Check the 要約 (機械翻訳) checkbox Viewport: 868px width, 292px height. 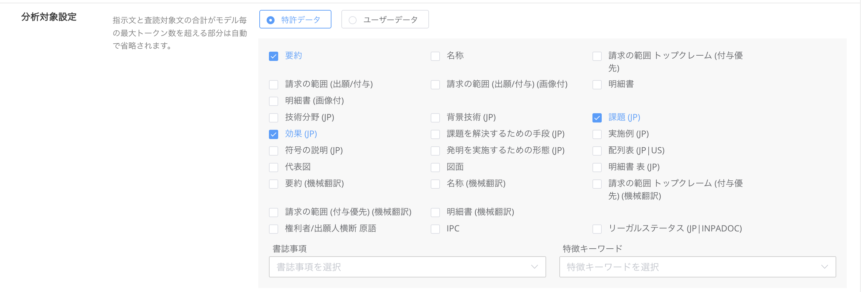274,184
